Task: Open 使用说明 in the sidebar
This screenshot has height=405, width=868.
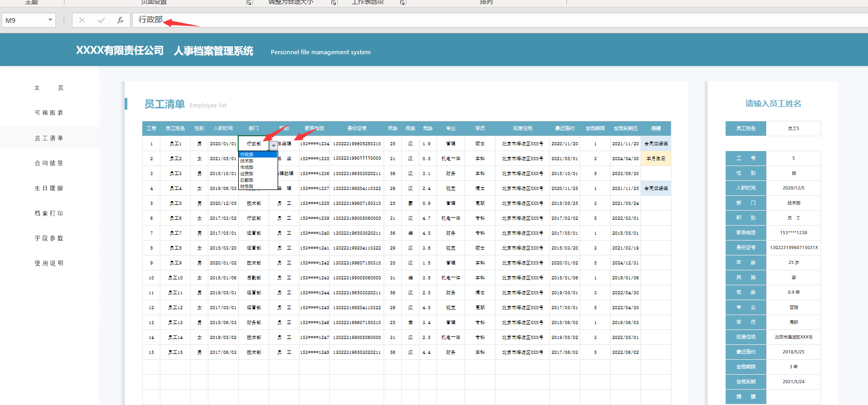Action: tap(49, 263)
